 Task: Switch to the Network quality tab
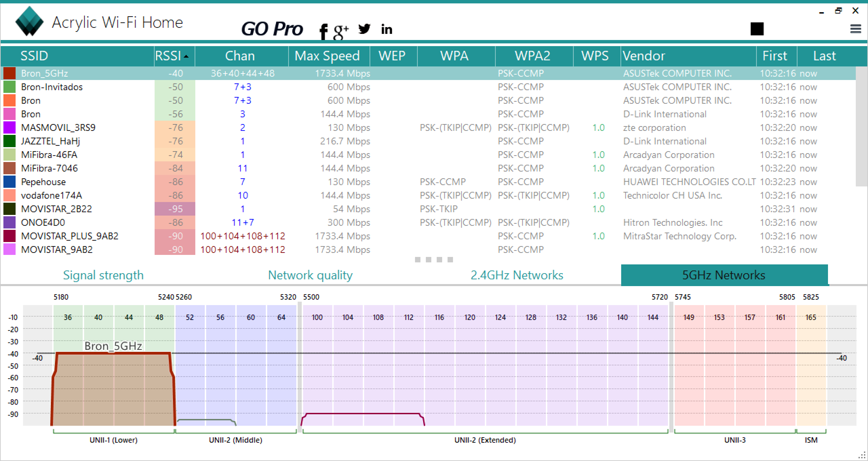(311, 275)
